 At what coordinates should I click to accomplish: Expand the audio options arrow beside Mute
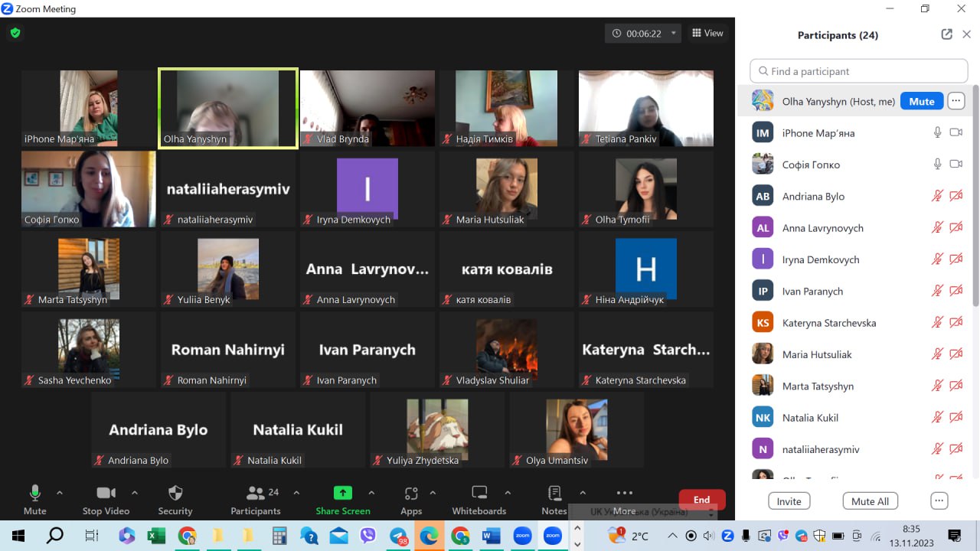[60, 493]
